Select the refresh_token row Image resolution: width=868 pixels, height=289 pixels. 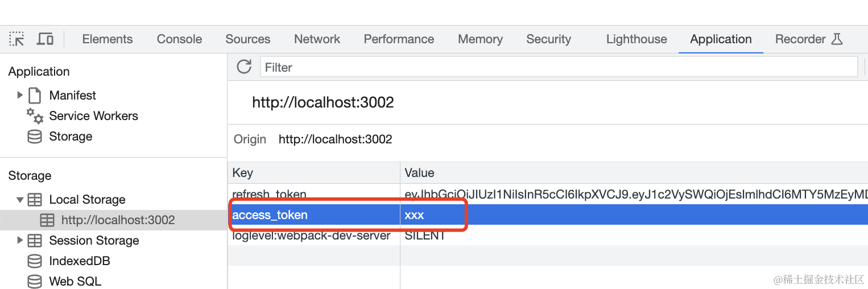tap(269, 194)
